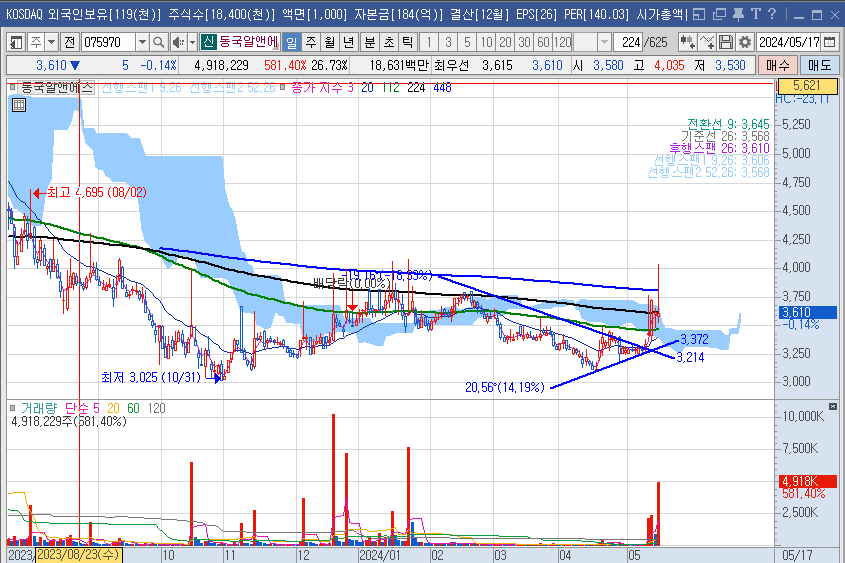Click the duplicate window icon in title bar
845x563 pixels.
point(719,14)
